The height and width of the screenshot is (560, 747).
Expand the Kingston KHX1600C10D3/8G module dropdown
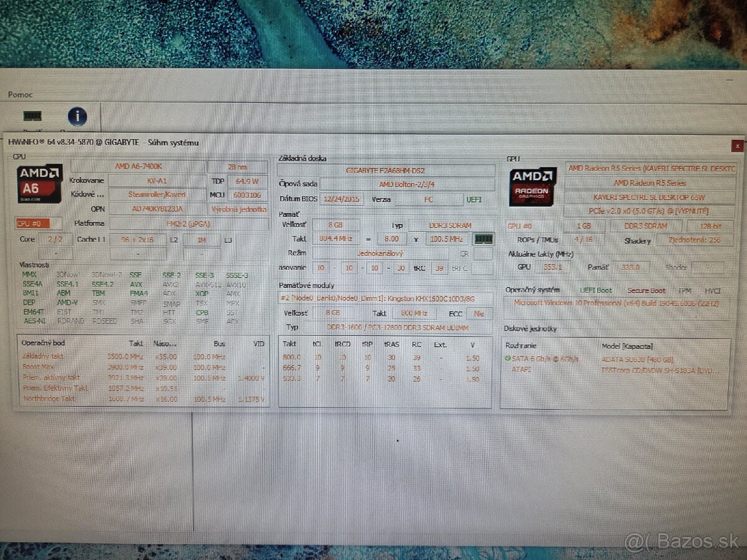pyautogui.click(x=385, y=299)
